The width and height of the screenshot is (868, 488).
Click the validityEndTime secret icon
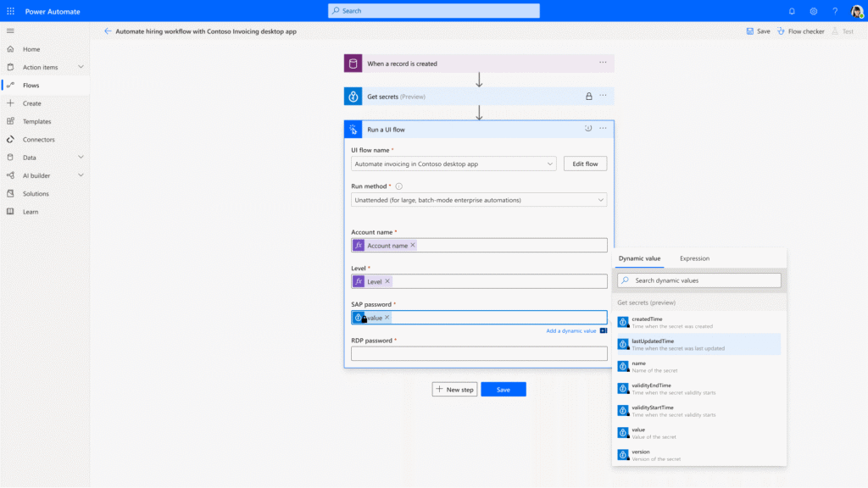point(623,388)
